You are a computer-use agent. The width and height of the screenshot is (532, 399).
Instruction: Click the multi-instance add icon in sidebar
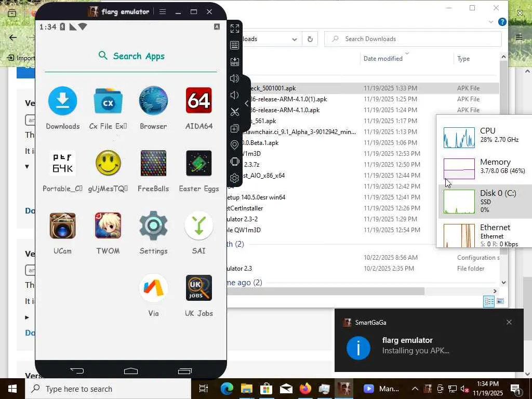click(x=234, y=129)
